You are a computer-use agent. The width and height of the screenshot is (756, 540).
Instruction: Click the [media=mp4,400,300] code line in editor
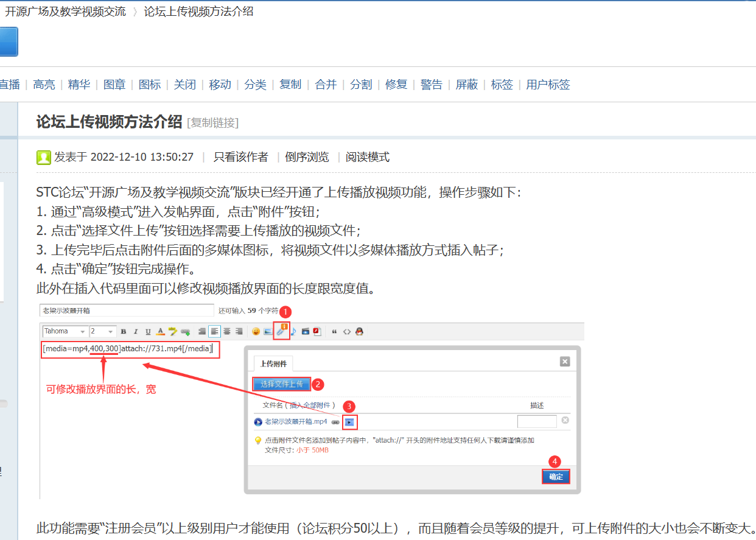(128, 349)
